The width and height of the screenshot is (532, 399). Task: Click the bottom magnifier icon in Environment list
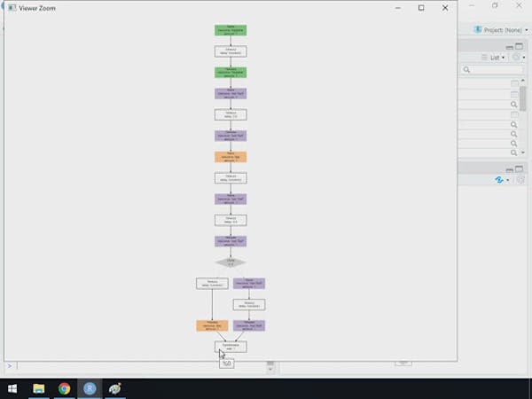[x=514, y=153]
